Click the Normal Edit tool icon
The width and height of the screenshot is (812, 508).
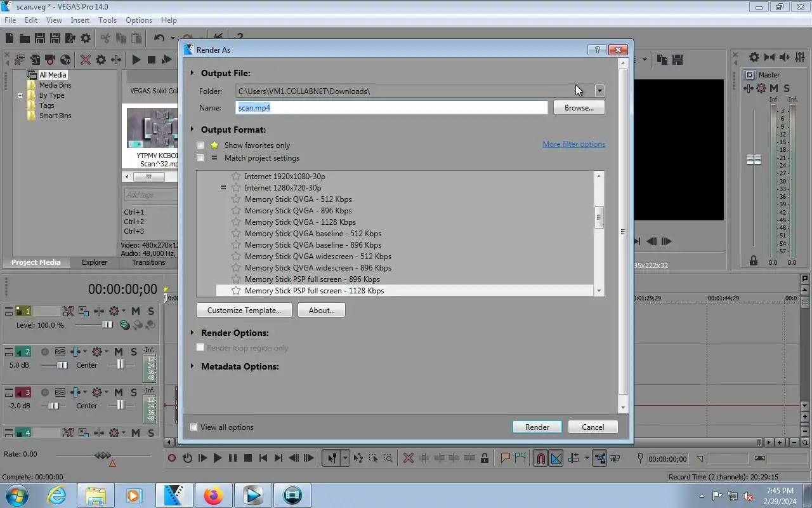[x=332, y=458]
